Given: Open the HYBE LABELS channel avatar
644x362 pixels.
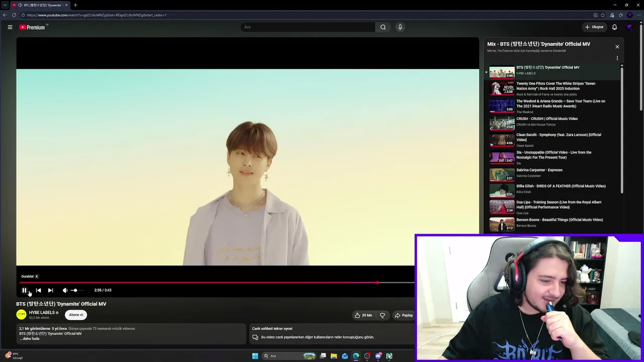Looking at the screenshot, I should 21,315.
